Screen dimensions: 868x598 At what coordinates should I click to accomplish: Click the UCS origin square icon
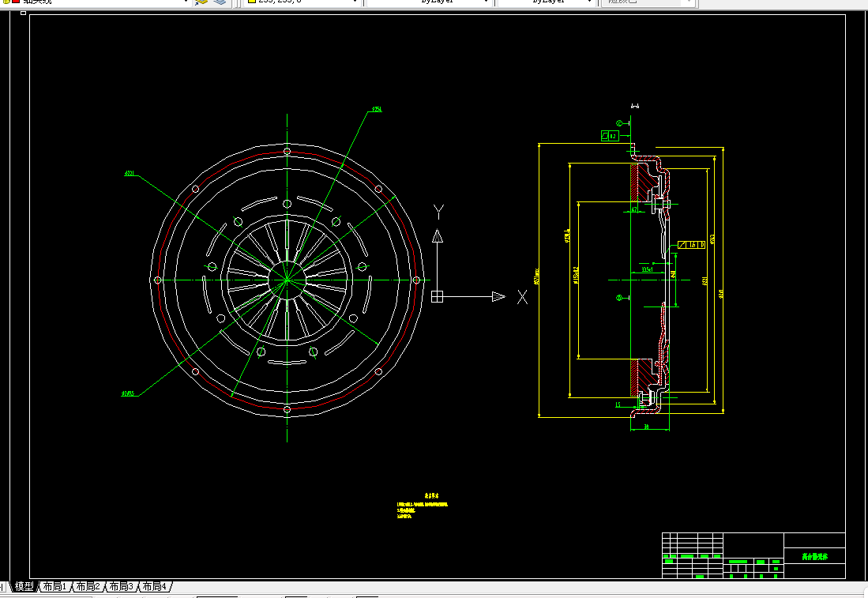tap(438, 297)
